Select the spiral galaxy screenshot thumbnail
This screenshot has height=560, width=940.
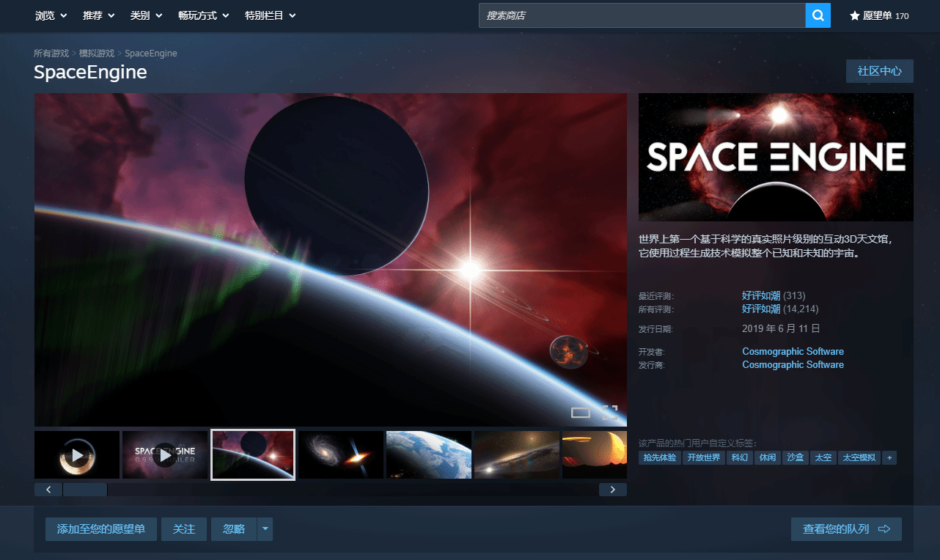point(341,455)
